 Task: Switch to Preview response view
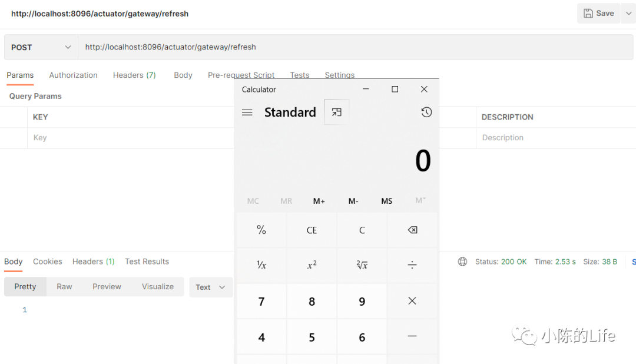point(107,287)
